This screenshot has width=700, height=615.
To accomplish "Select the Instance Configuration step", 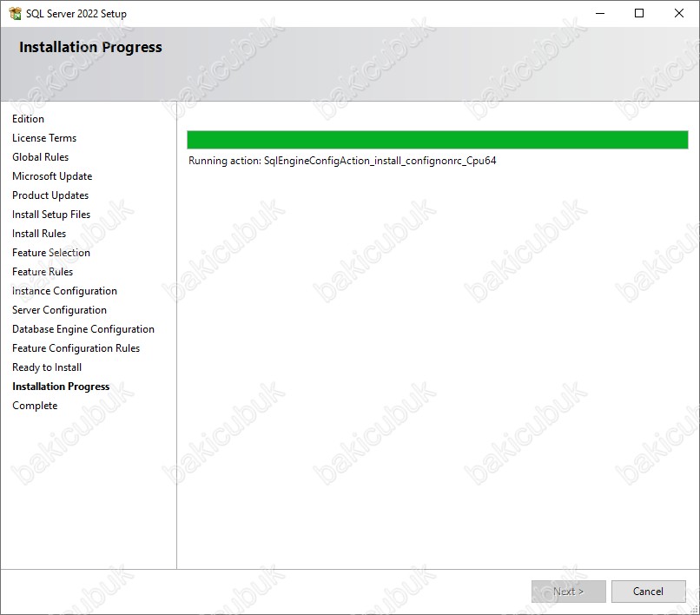I will point(64,291).
